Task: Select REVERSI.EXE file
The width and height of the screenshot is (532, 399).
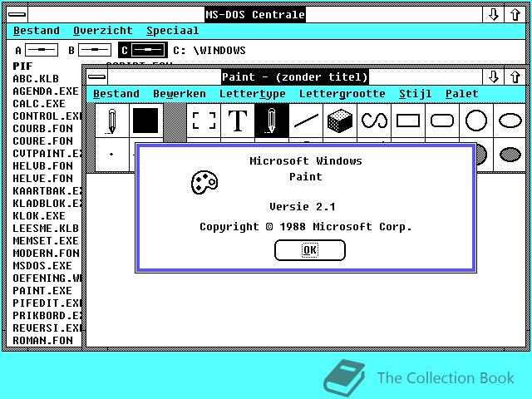Action: coord(47,328)
